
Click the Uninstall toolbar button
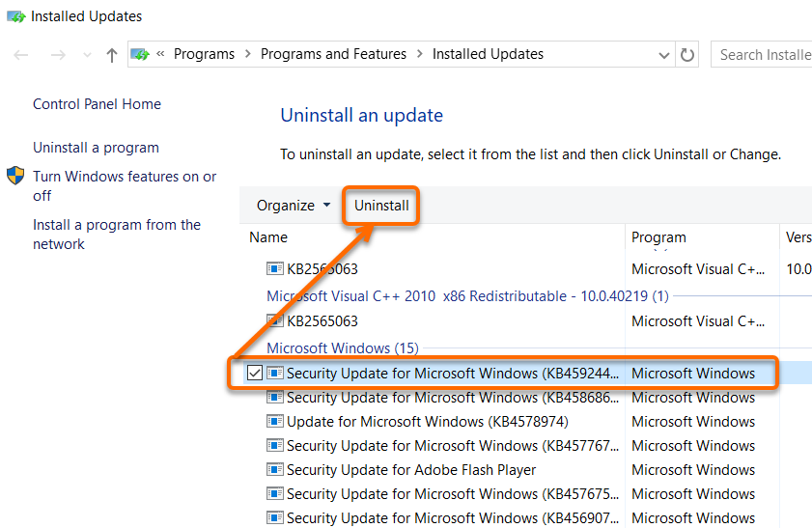381,206
